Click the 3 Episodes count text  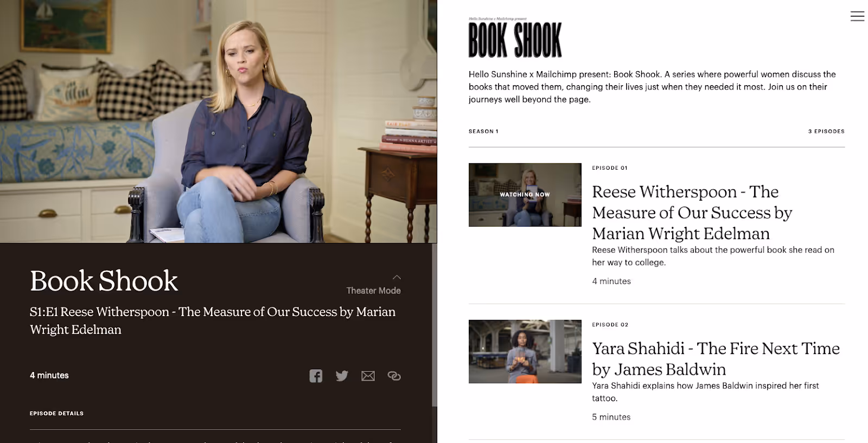(826, 131)
